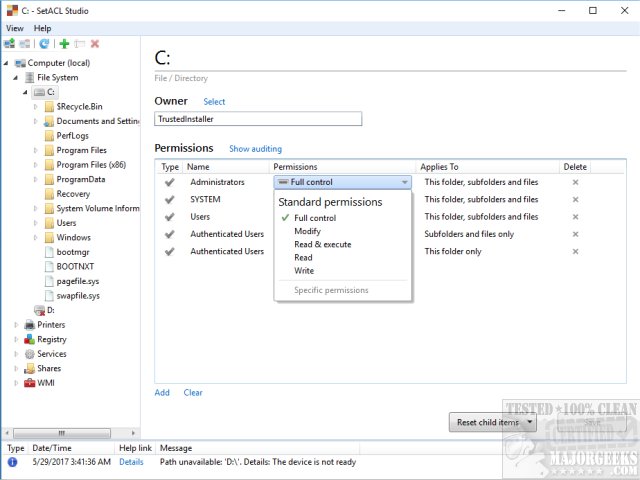Delete the Users permission entry
Screen dimensions: 640x480
pyautogui.click(x=576, y=217)
